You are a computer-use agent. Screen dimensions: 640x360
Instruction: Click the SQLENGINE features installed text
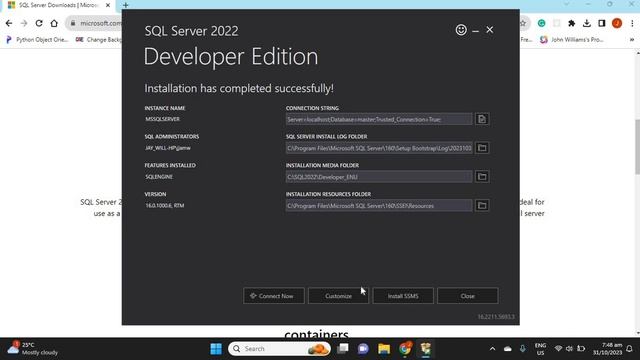click(159, 177)
